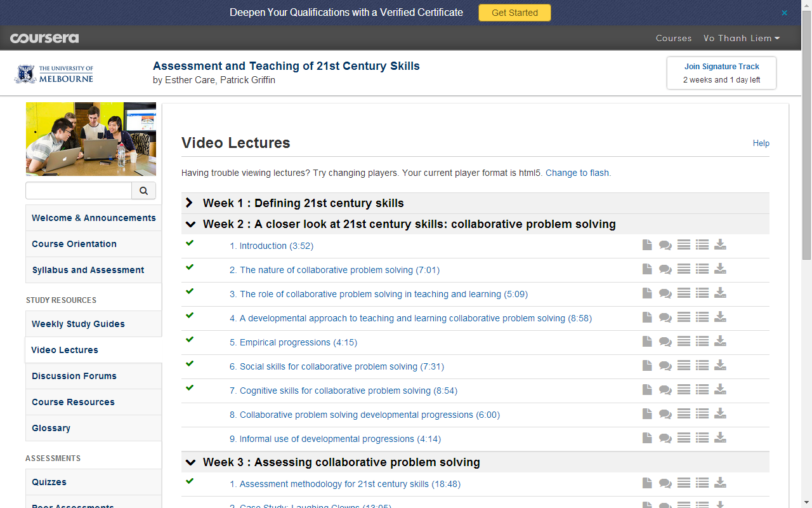Open Course Orientation in sidebar
Screen dimensions: 812x508
[x=94, y=244]
